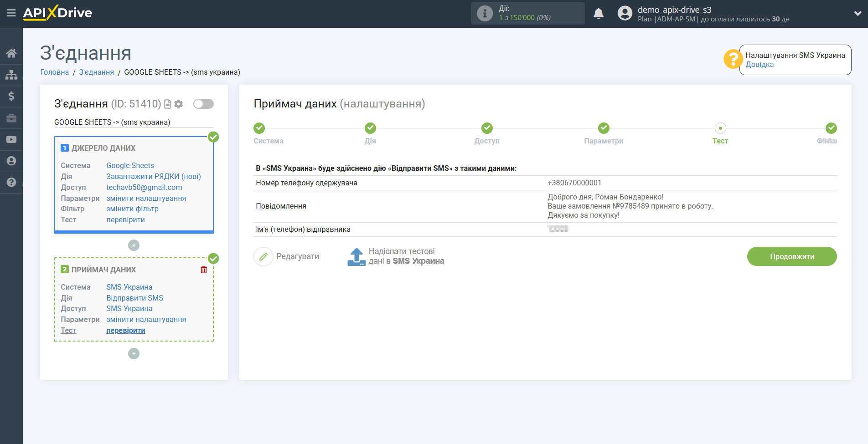Click the ApiX-Drive logo
This screenshot has height=444, width=868.
(57, 13)
